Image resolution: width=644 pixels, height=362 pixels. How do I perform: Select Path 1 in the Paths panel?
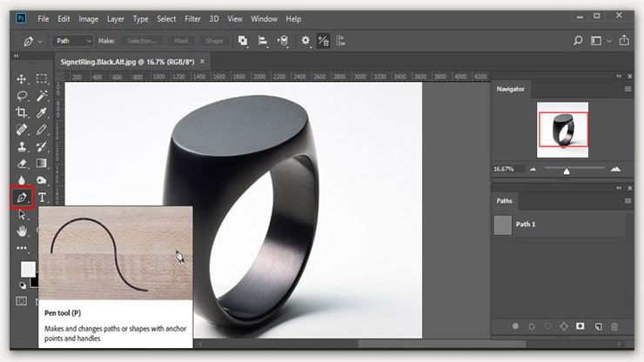(x=526, y=224)
